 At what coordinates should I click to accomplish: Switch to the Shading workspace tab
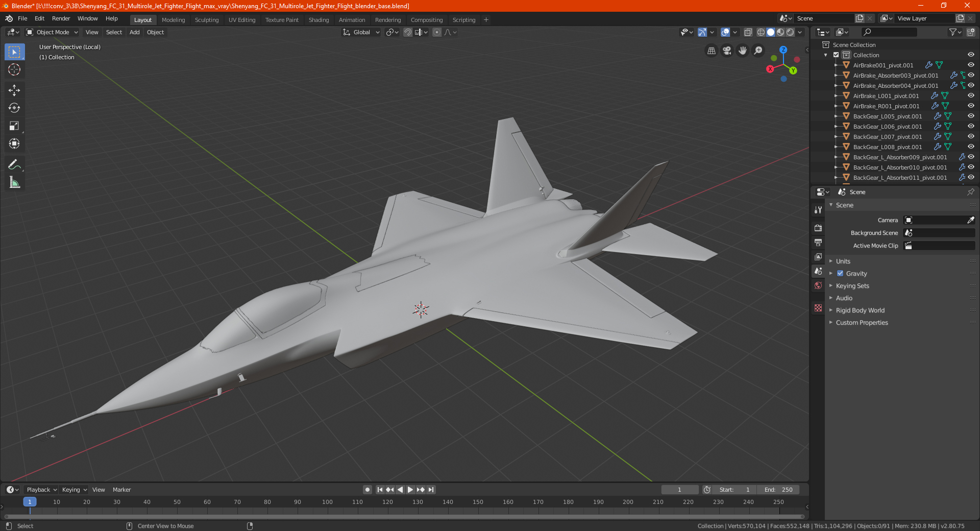pyautogui.click(x=318, y=20)
